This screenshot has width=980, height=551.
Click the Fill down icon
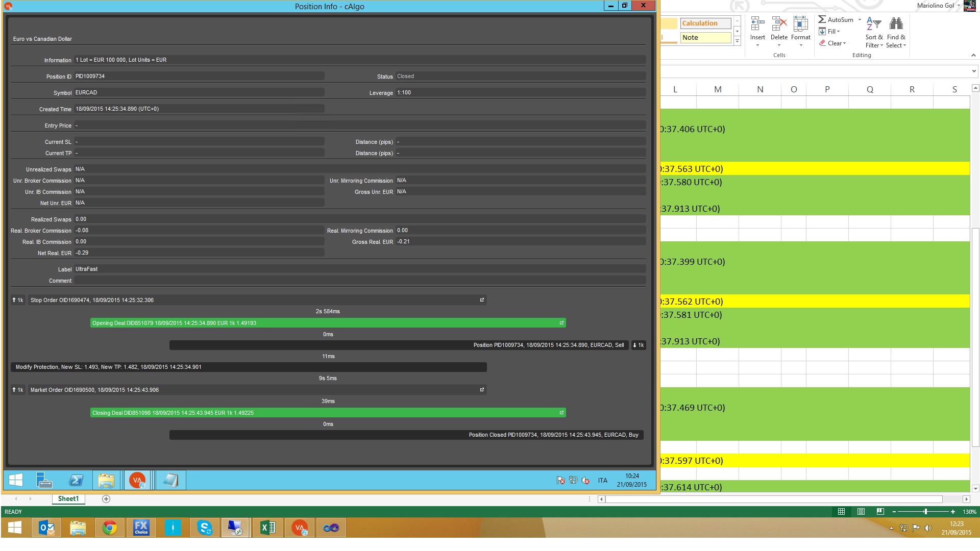tap(822, 32)
